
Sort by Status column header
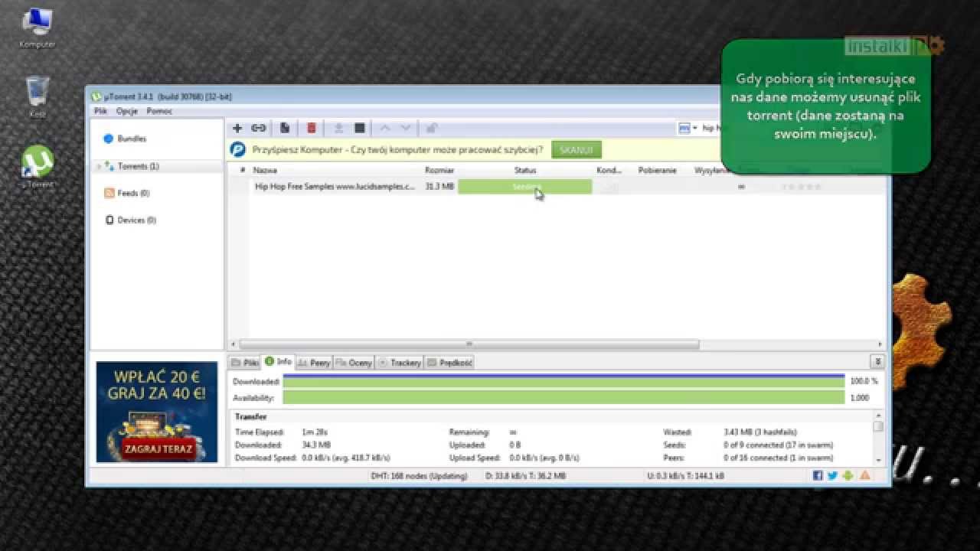coord(525,170)
